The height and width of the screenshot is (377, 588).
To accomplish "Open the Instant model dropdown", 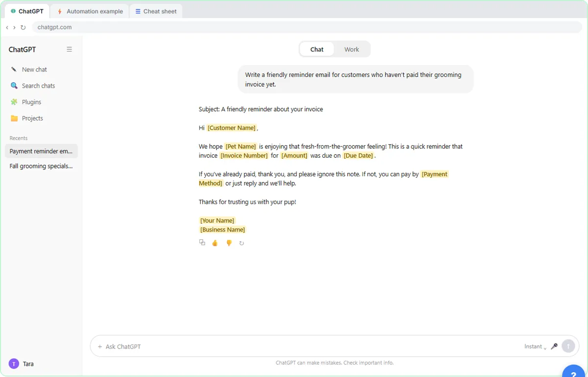I will 536,347.
